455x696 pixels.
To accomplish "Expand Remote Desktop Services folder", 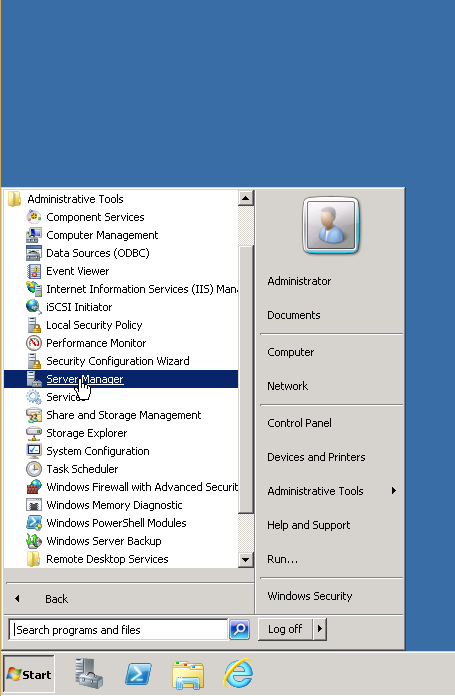I will pyautogui.click(x=107, y=559).
